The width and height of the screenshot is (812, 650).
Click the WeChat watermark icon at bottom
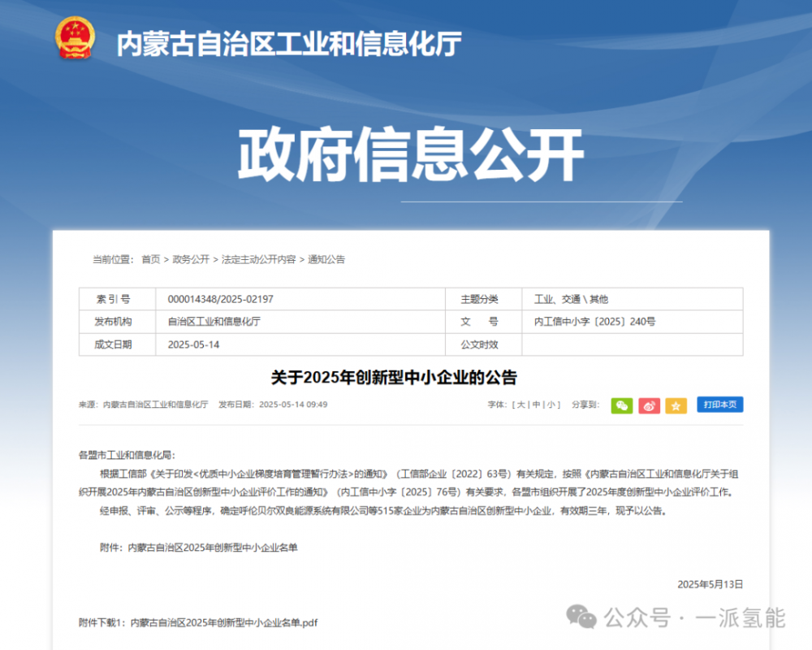click(582, 617)
